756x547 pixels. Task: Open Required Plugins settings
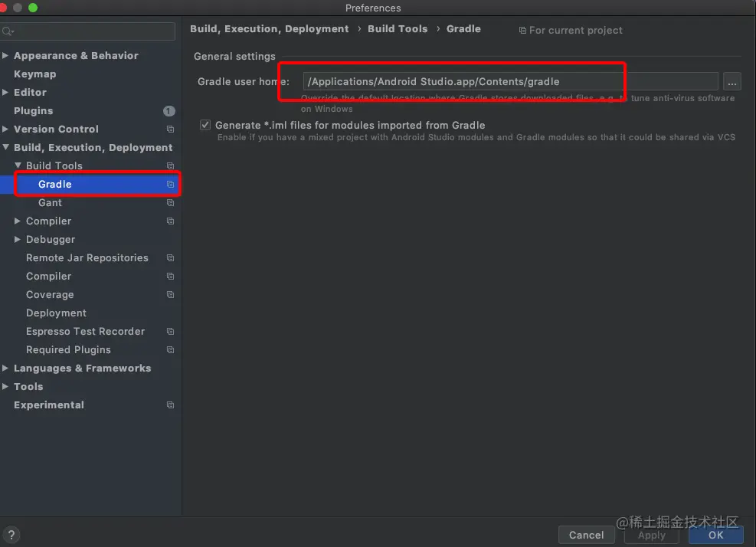(68, 349)
